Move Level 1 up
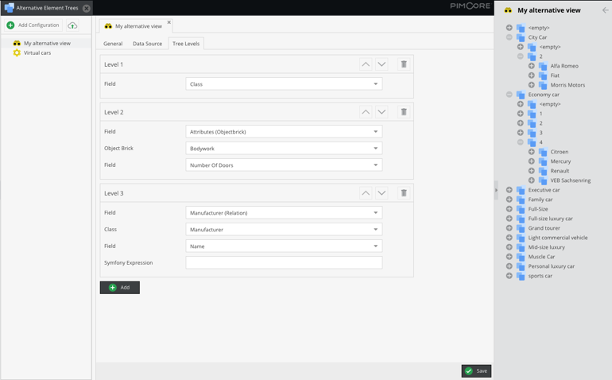The height and width of the screenshot is (380, 612). 365,64
